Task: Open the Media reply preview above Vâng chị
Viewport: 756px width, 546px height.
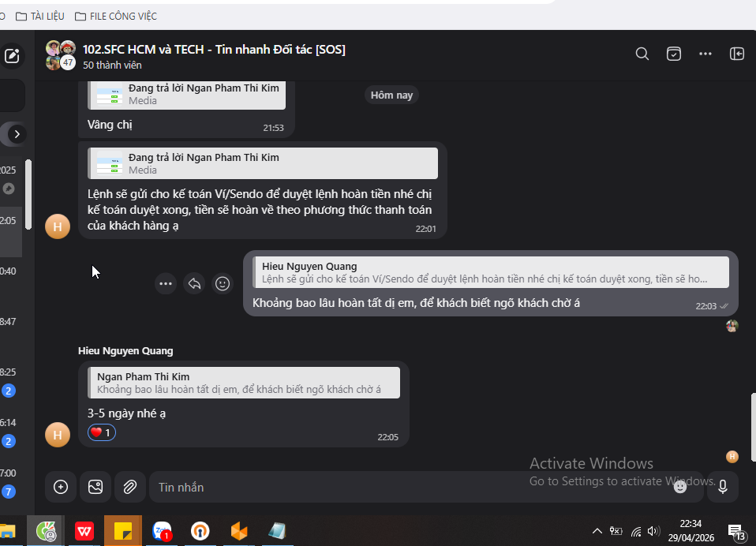Action: click(186, 95)
